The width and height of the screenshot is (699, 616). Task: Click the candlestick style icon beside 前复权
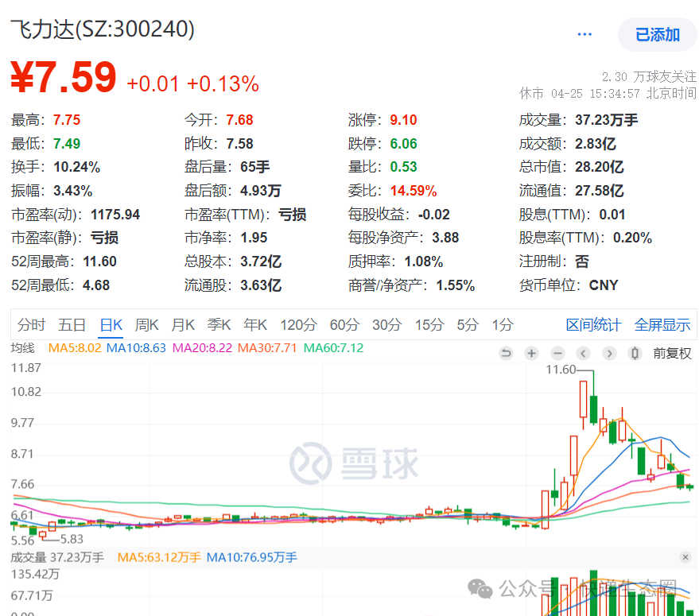pos(635,354)
